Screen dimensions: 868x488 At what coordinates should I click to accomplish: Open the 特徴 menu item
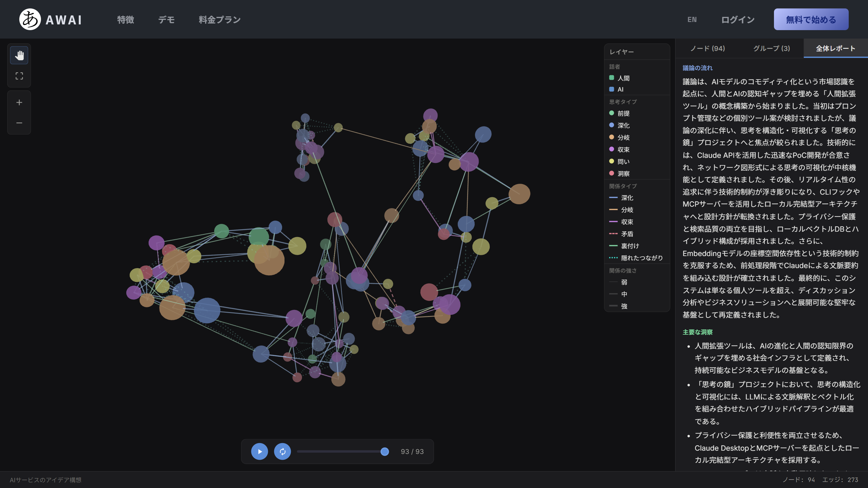125,20
